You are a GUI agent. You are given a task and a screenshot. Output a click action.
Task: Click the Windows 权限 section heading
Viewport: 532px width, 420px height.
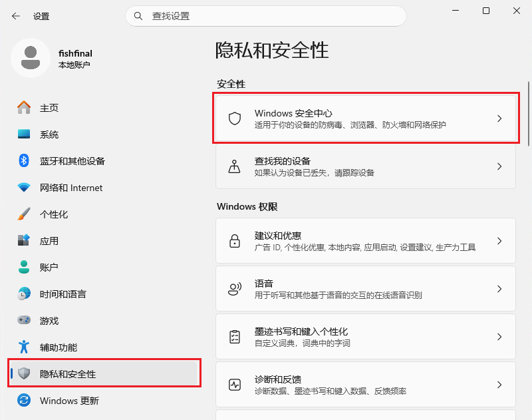point(247,206)
